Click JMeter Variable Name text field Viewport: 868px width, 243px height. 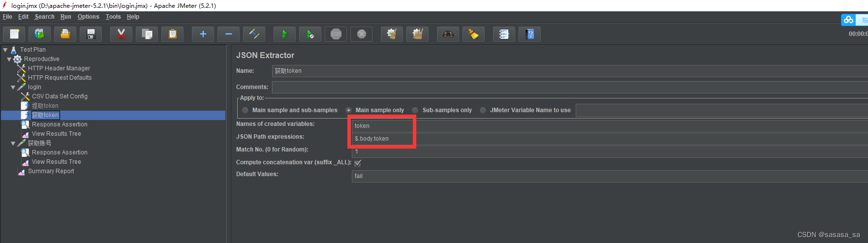tap(722, 110)
